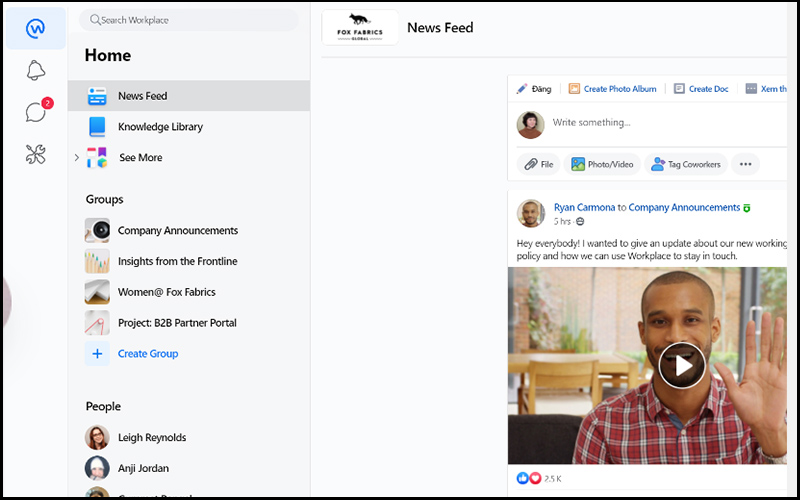Click Company Announcements group thumbnail
The width and height of the screenshot is (800, 500).
[x=97, y=231]
